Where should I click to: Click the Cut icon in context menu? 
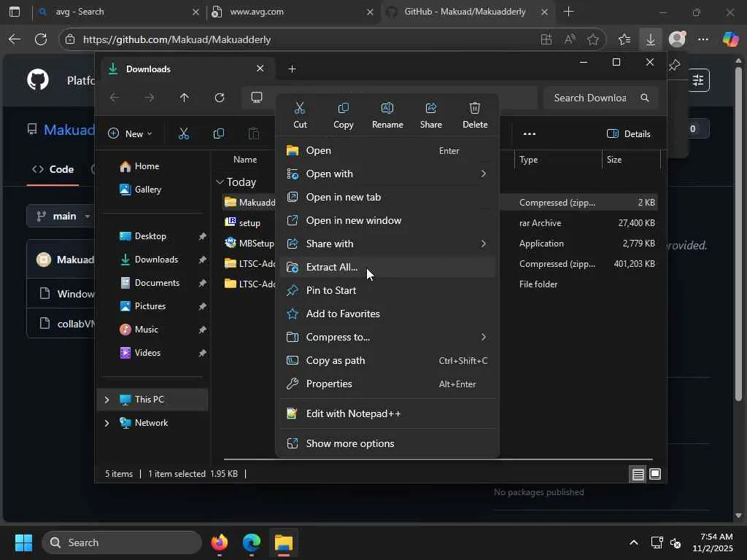[x=300, y=114]
